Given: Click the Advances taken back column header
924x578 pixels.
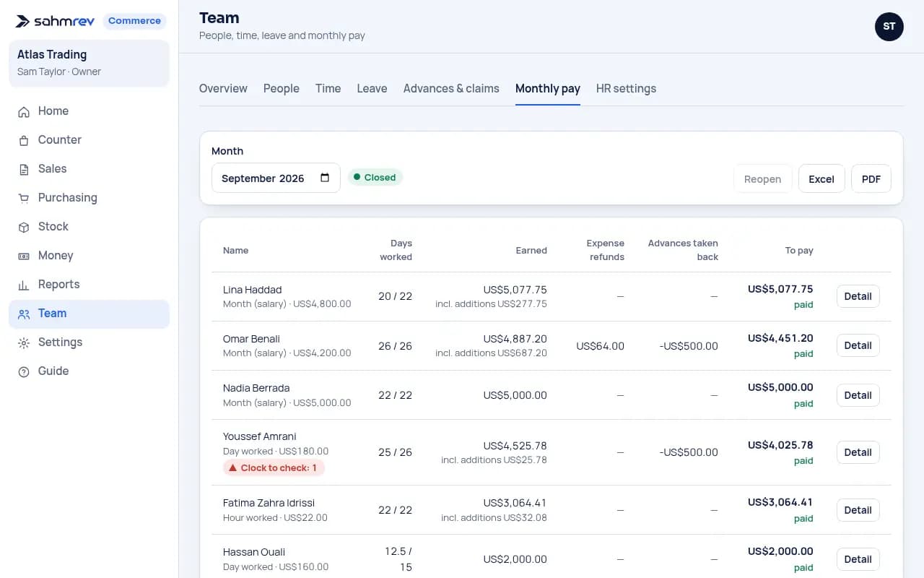Looking at the screenshot, I should [683, 250].
